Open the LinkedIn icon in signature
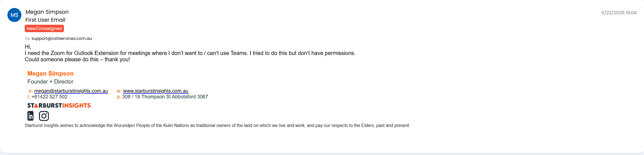Screen dimensions: 644x155 30,116
